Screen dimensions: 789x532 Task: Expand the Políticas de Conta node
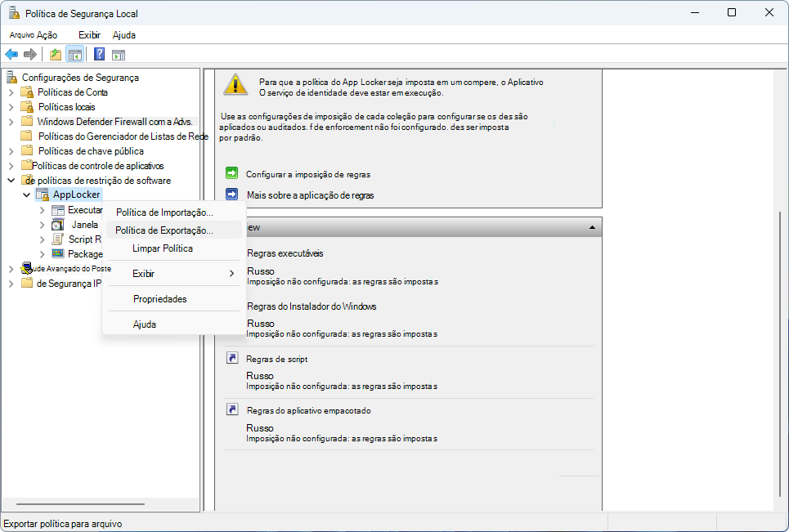[11, 92]
